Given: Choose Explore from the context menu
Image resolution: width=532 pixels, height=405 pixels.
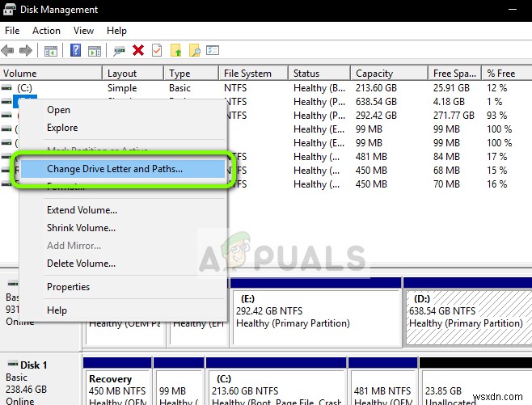Looking at the screenshot, I should coord(123,128).
